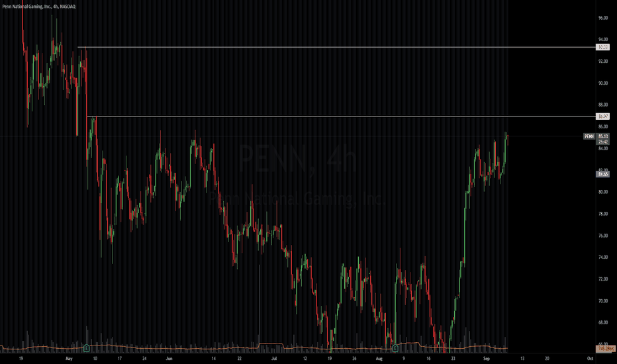
Task: Click 94.00 on the price axis
Action: pyautogui.click(x=603, y=40)
